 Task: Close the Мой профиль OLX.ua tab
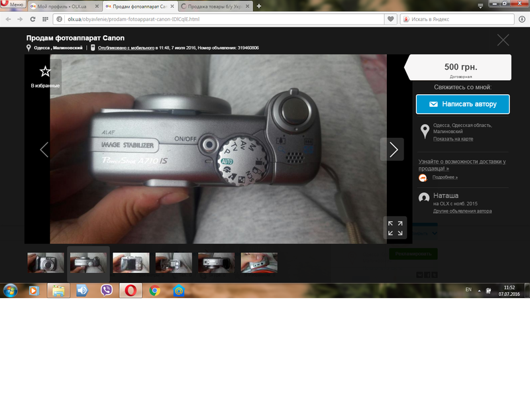click(x=97, y=7)
